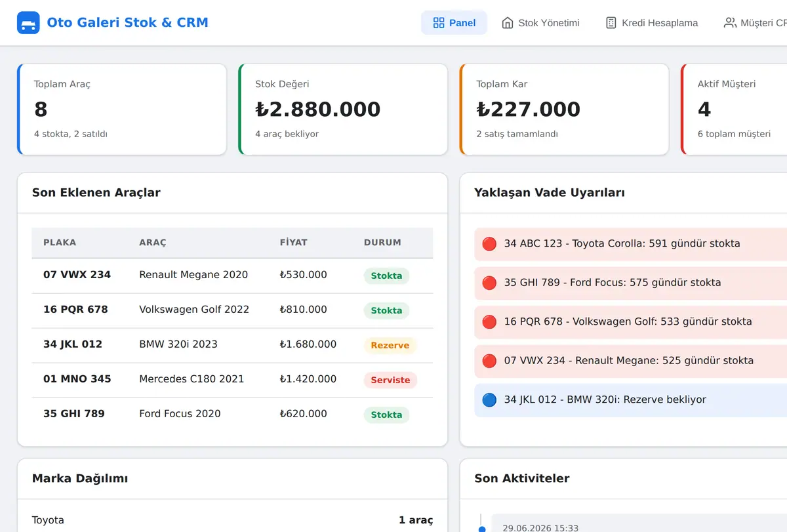
Task: Click Mercedes C180 2021 vehicle name
Action: coord(192,379)
